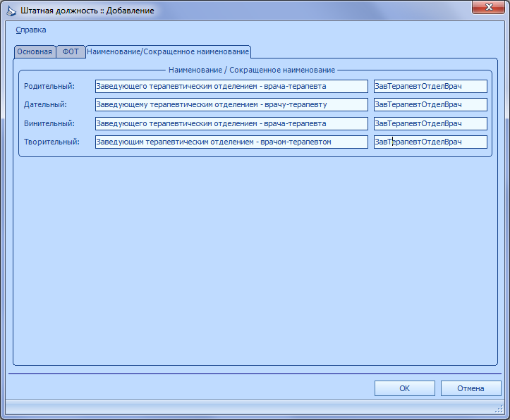The height and width of the screenshot is (420, 510).
Task: Click the Винительный: label
Action: (x=49, y=123)
